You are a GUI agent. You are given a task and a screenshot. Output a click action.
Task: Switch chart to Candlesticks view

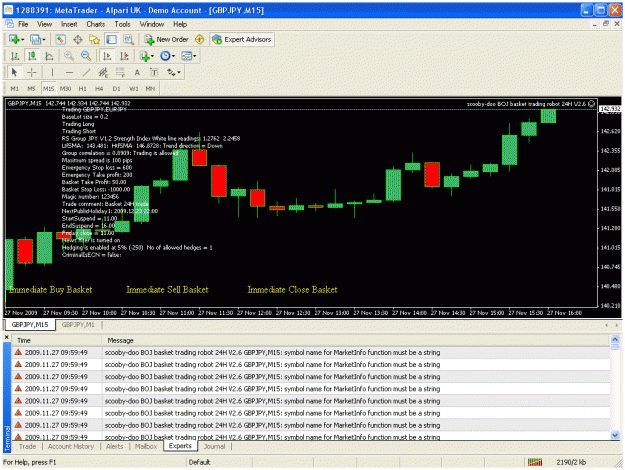[x=32, y=56]
